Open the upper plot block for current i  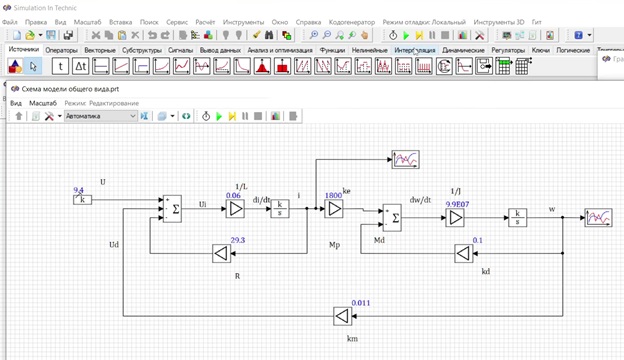[x=406, y=160]
